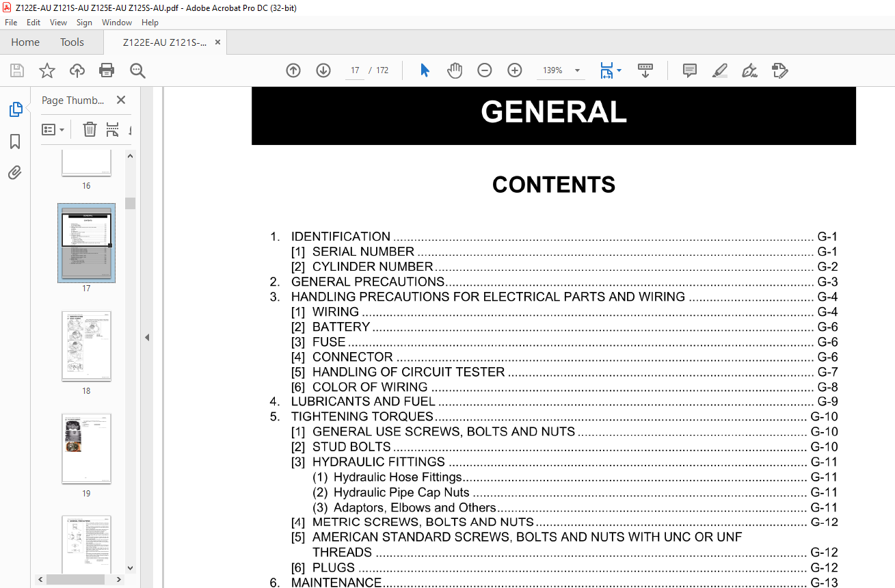The width and height of the screenshot is (895, 588).
Task: Open the zoom level dropdown
Action: pos(578,70)
